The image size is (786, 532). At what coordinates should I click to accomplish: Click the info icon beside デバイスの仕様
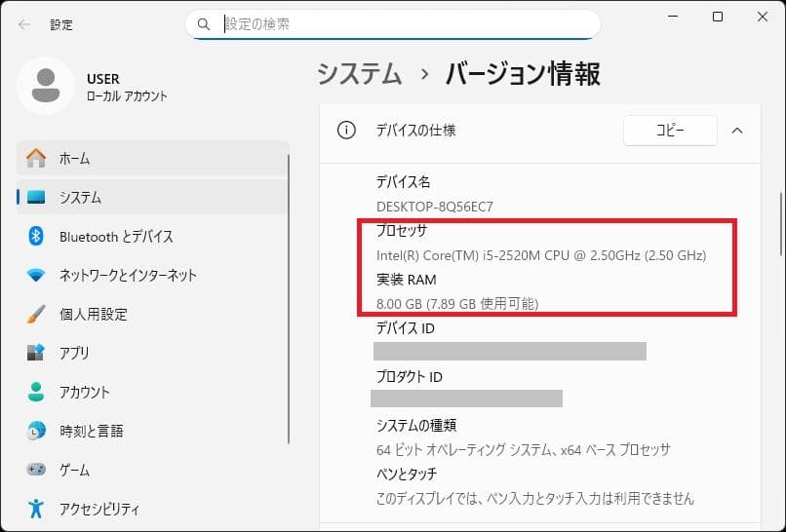(x=346, y=131)
